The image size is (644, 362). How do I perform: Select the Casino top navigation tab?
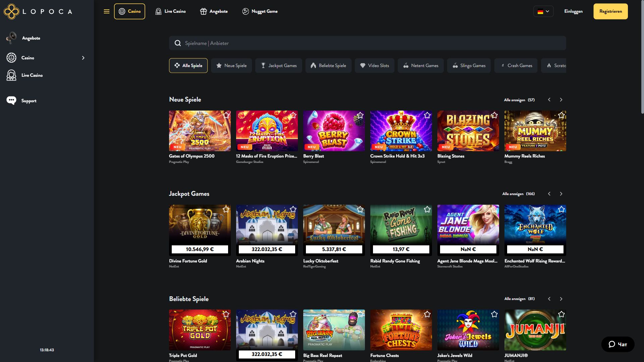(x=129, y=11)
